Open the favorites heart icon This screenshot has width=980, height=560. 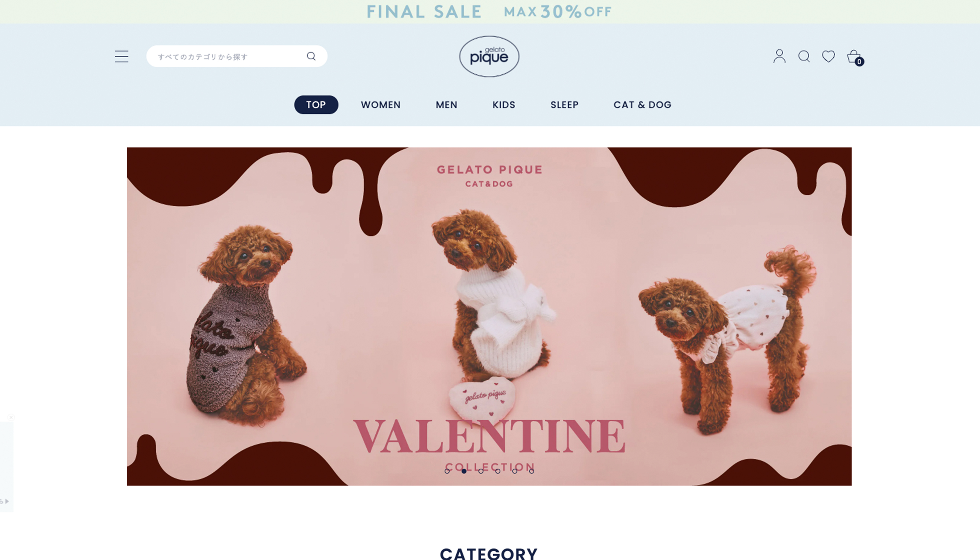(x=828, y=56)
